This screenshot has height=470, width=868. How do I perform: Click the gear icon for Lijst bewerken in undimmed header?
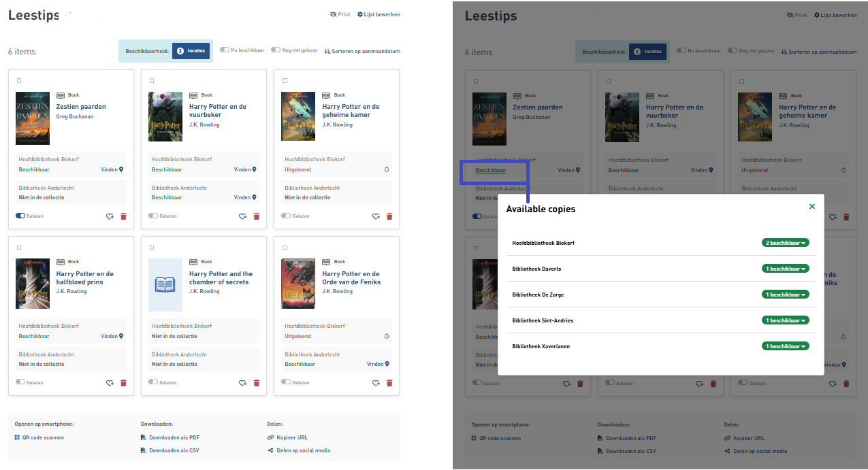360,14
